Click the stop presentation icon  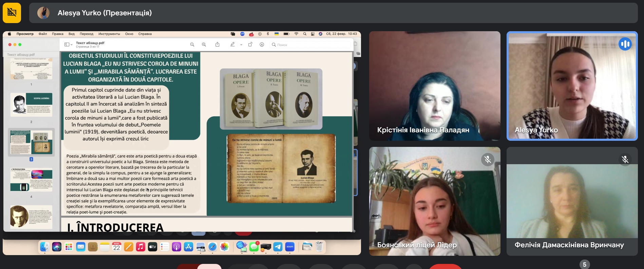(x=12, y=13)
